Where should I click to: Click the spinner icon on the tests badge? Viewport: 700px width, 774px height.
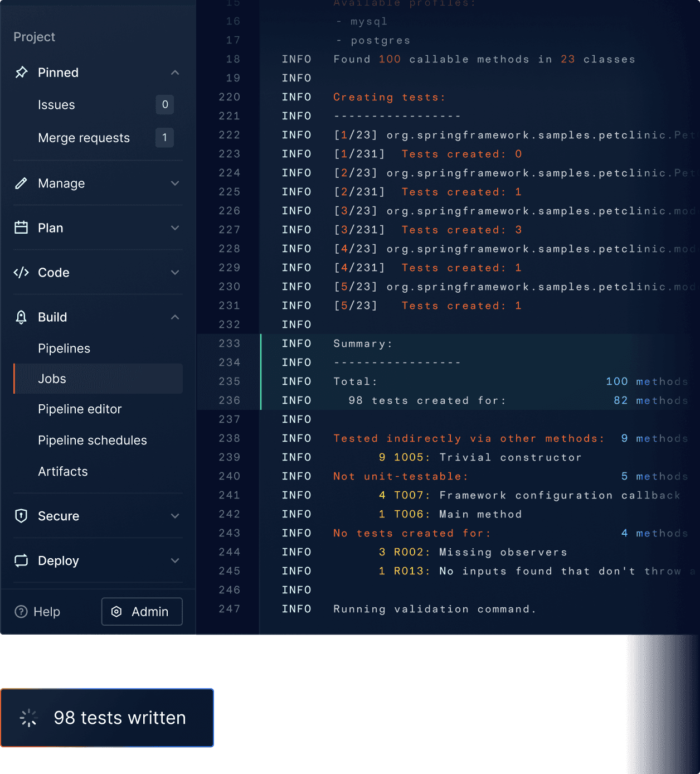click(x=28, y=718)
